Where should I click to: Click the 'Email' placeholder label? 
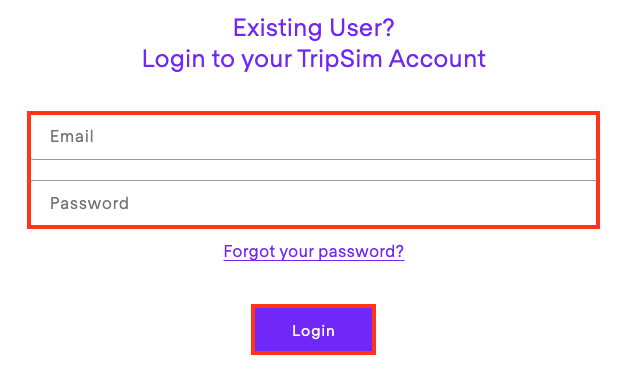(x=72, y=136)
